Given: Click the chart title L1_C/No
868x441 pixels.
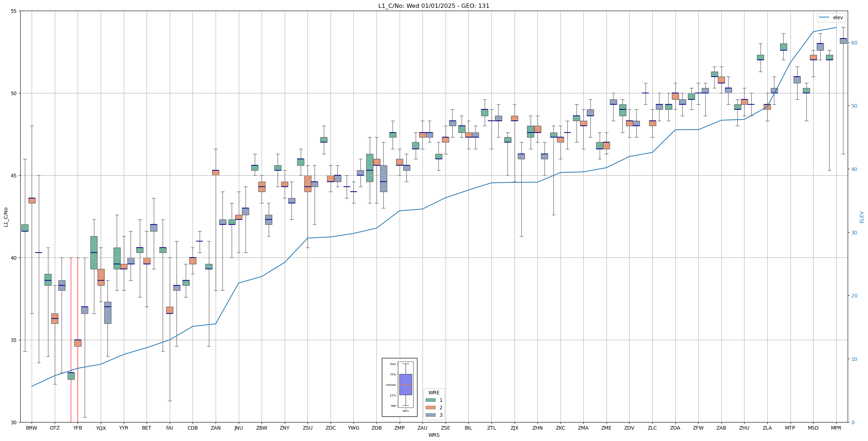Looking at the screenshot, I should [433, 6].
